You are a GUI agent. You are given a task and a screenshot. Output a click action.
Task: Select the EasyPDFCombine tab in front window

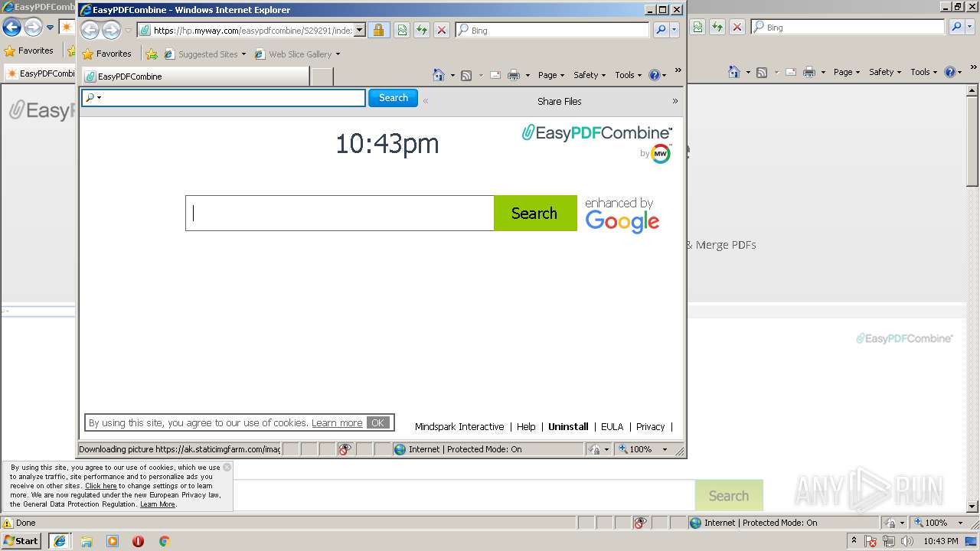tap(195, 77)
